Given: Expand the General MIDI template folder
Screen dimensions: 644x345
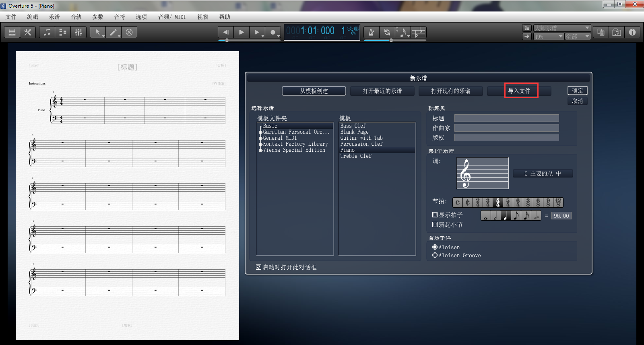Looking at the screenshot, I should point(261,138).
